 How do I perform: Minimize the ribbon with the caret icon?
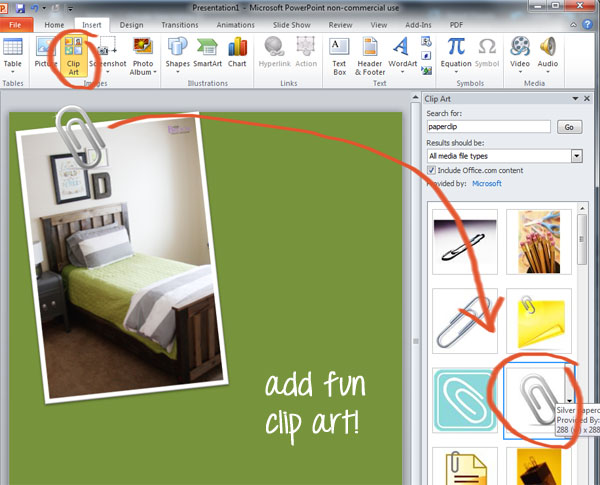tap(573, 25)
